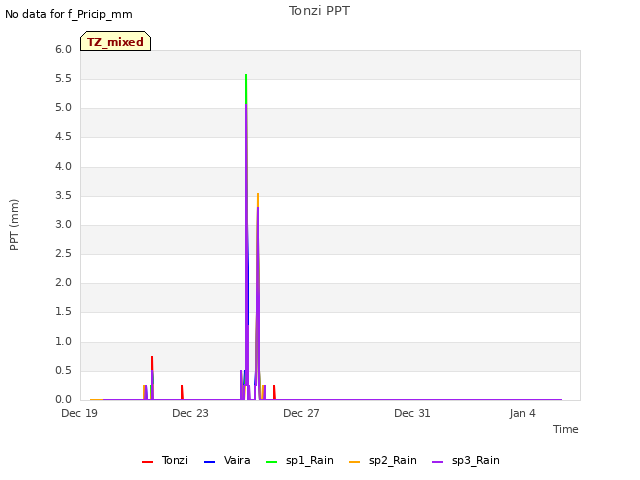
Task: Click the red Tonzi spike before Dec 23
Action: pos(182,392)
